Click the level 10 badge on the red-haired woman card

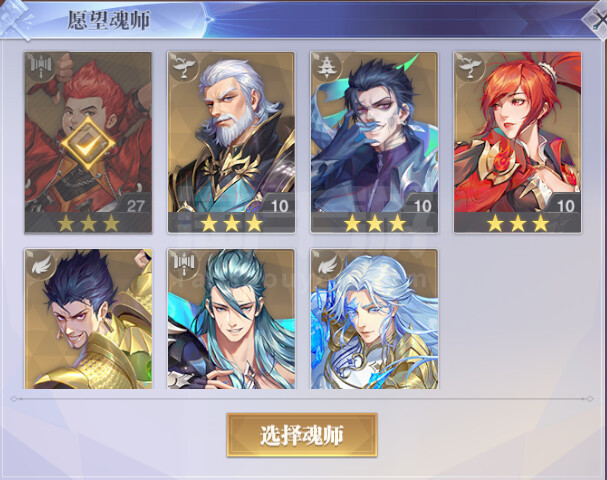coord(565,204)
